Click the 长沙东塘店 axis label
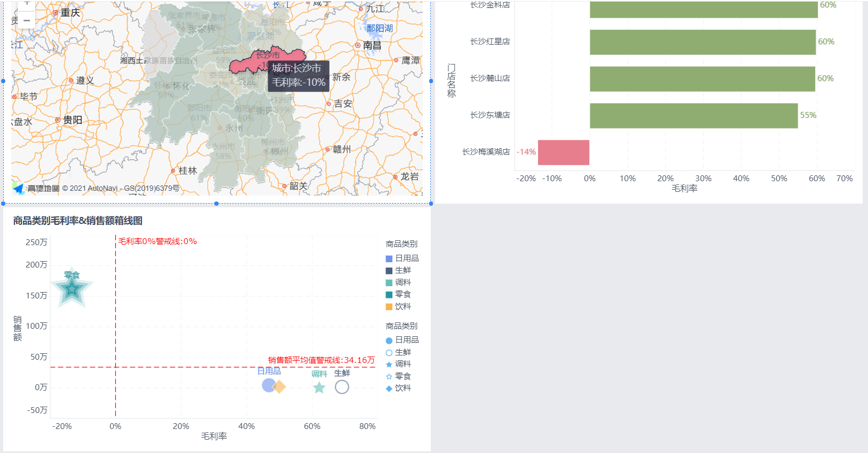The width and height of the screenshot is (868, 453). coord(490,115)
